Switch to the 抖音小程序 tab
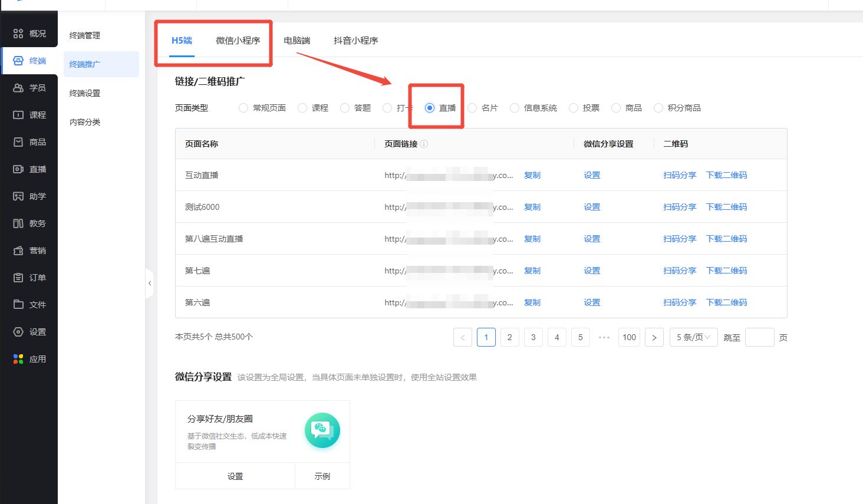The height and width of the screenshot is (504, 863). [355, 41]
